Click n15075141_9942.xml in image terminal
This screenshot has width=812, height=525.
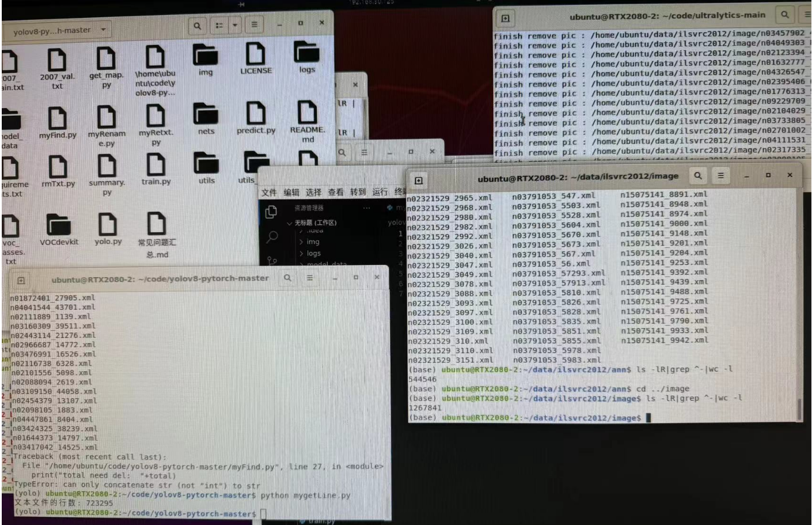click(x=664, y=340)
